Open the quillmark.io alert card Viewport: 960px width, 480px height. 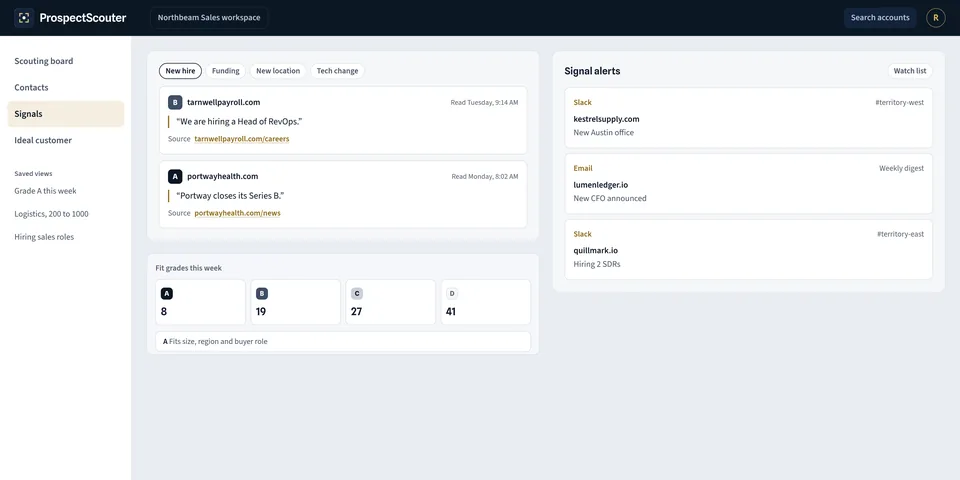click(x=748, y=249)
